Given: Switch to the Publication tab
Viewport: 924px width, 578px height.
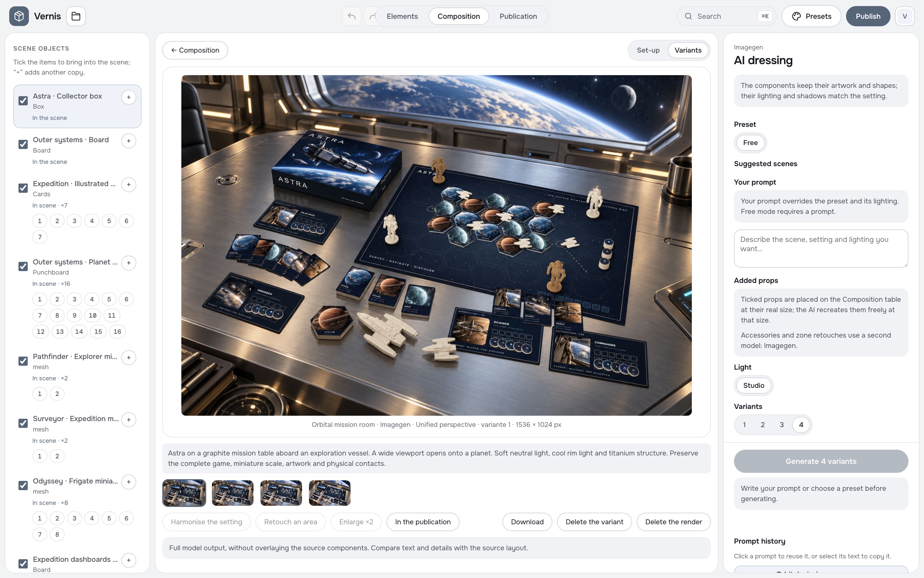Looking at the screenshot, I should (518, 16).
